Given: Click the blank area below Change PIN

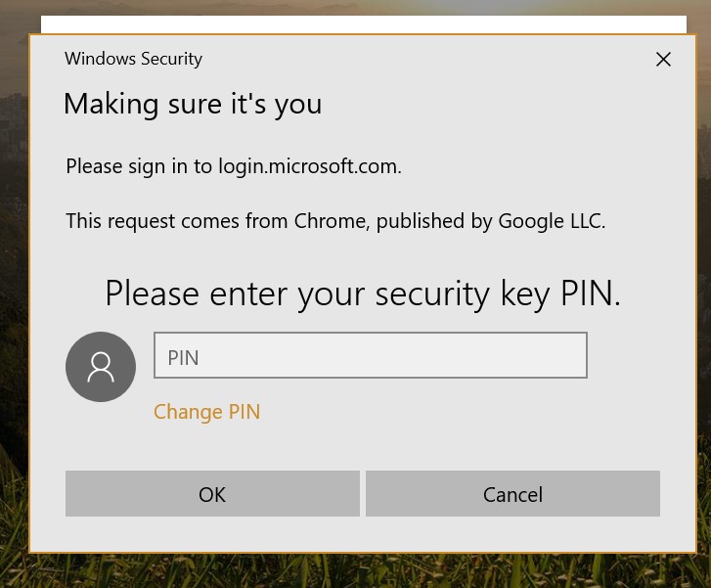Looking at the screenshot, I should (363, 447).
